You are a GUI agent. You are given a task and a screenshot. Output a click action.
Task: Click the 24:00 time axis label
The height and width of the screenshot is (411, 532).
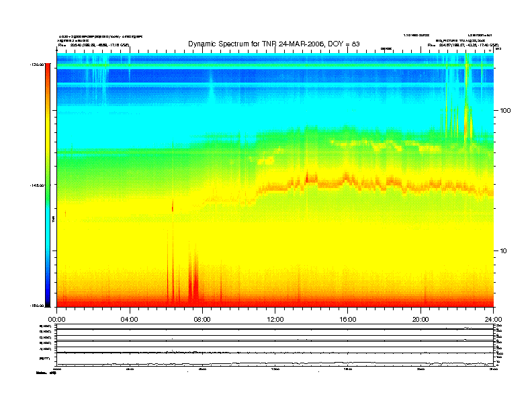click(494, 320)
